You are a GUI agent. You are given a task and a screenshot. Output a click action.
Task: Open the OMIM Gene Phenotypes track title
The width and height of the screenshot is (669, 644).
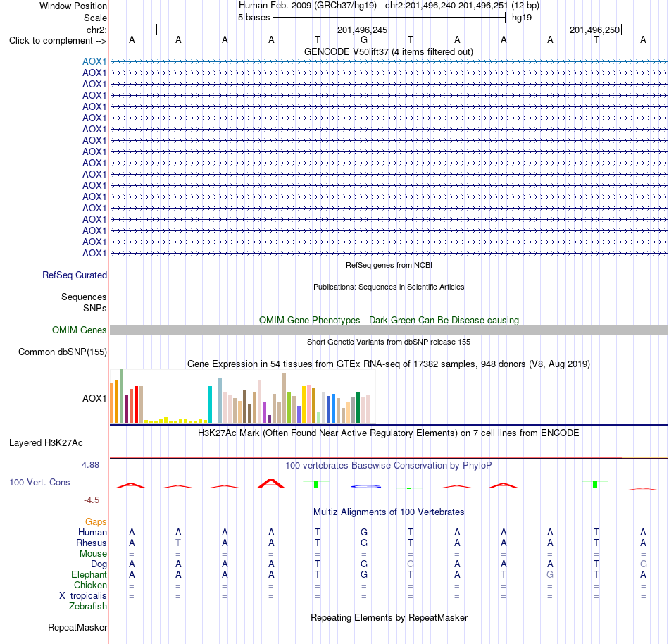[389, 320]
